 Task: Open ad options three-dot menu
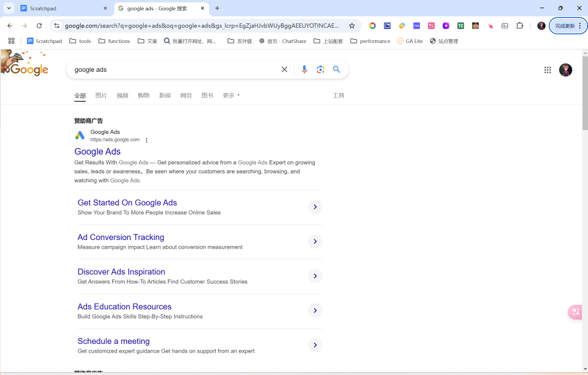coord(146,140)
